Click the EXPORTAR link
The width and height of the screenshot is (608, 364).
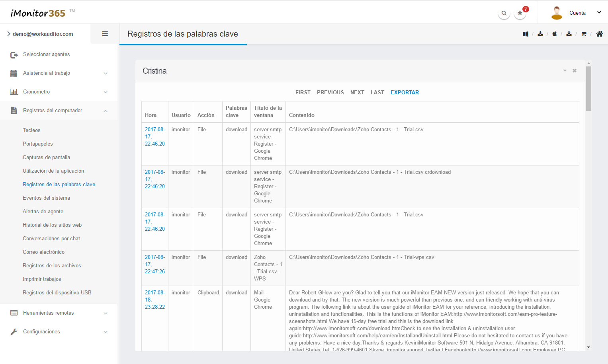[x=405, y=92]
